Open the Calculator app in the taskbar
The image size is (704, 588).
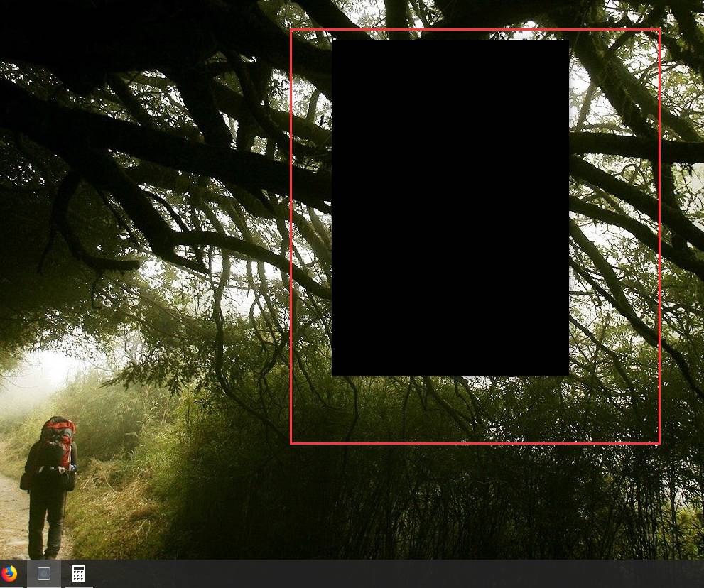(x=79, y=574)
